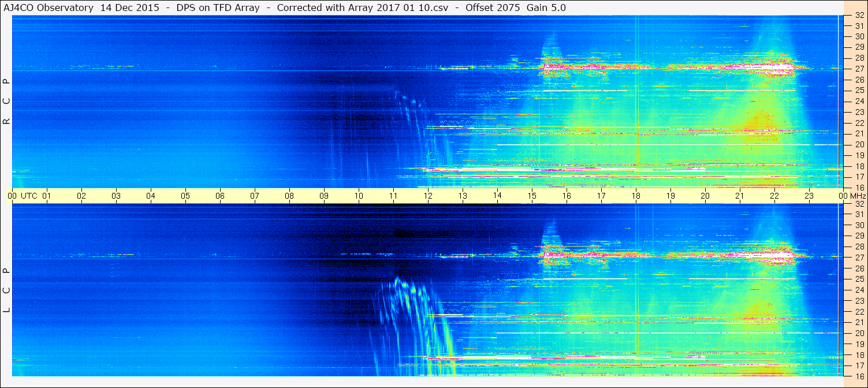Click the 20 MHz tick in RCP panel
The image size is (868, 388).
click(x=859, y=144)
